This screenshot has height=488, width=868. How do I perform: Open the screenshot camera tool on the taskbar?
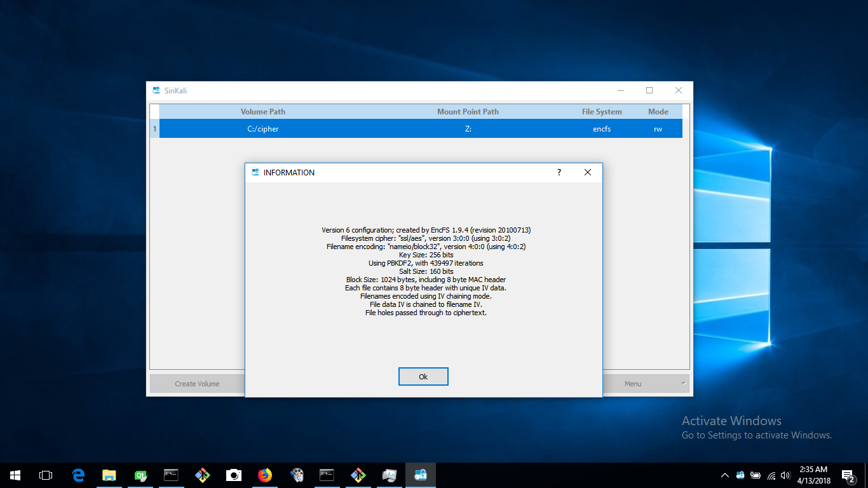(x=233, y=475)
